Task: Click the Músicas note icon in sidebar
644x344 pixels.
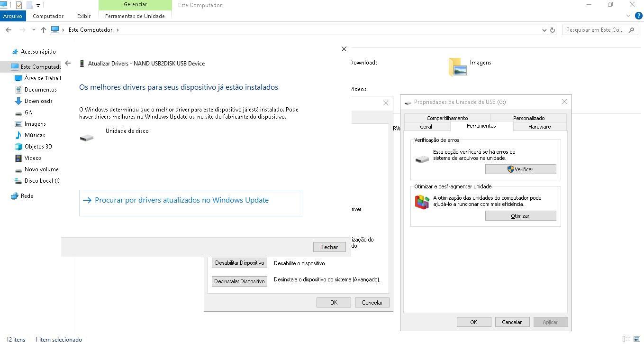Action: [18, 135]
